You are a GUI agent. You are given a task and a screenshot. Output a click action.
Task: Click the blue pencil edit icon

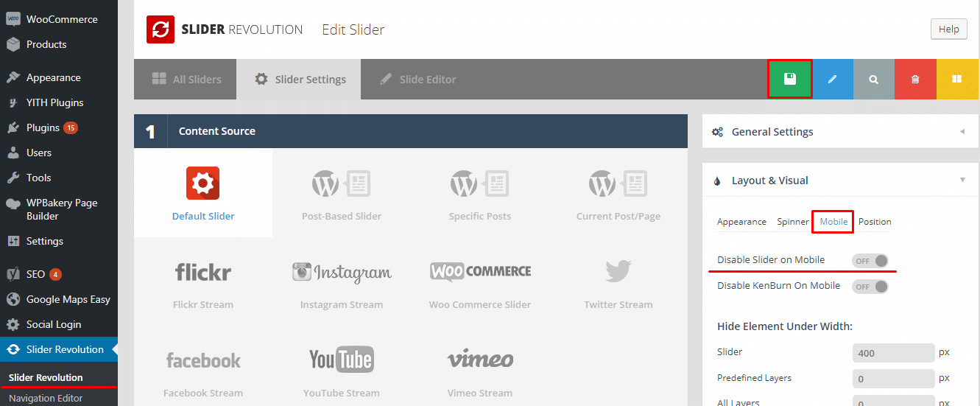(x=832, y=79)
